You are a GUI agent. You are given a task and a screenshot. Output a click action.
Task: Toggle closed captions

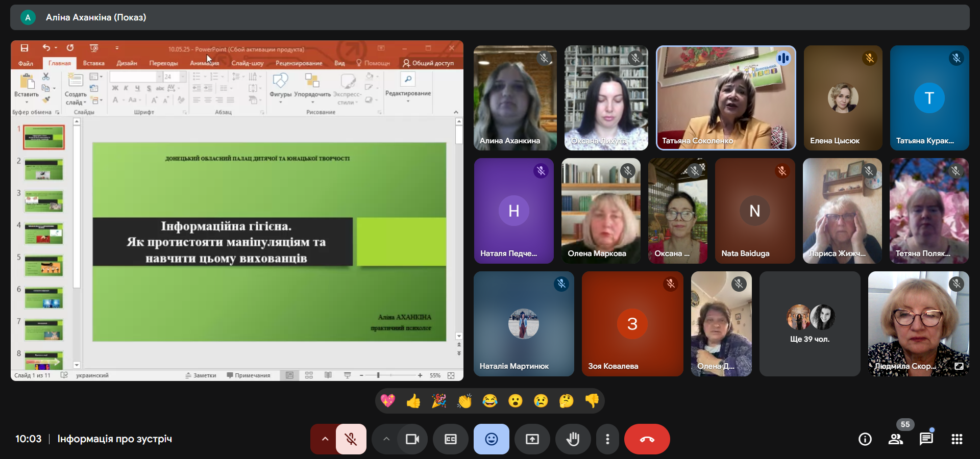(x=450, y=439)
